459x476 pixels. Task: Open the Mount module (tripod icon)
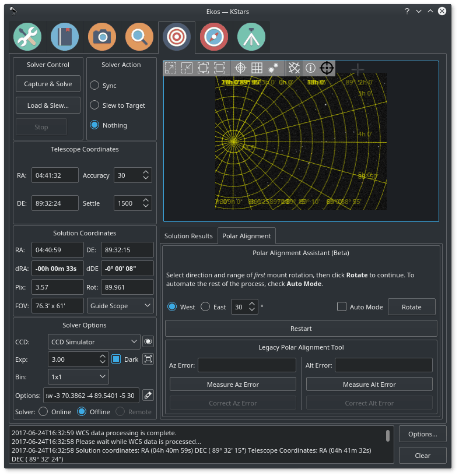point(251,37)
